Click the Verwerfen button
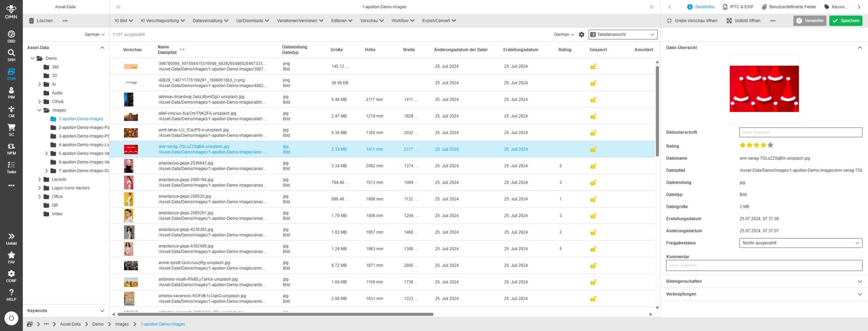This screenshot has height=331, width=868. coord(810,21)
